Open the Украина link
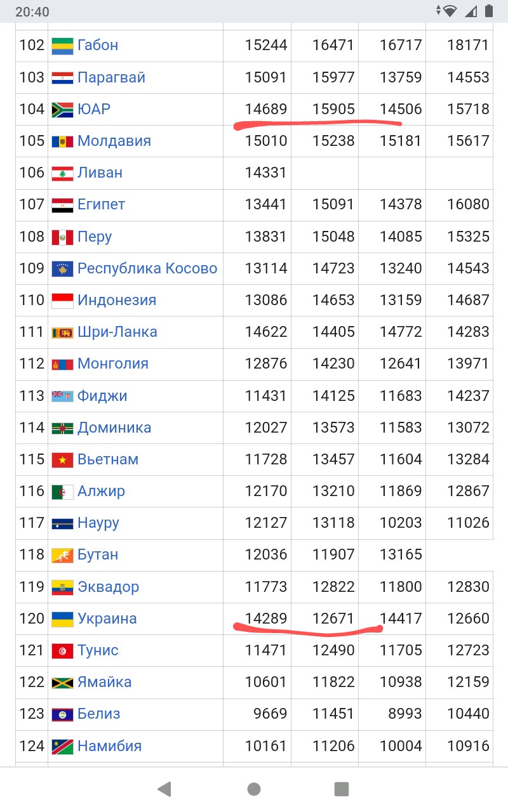The image size is (508, 812). point(107,619)
